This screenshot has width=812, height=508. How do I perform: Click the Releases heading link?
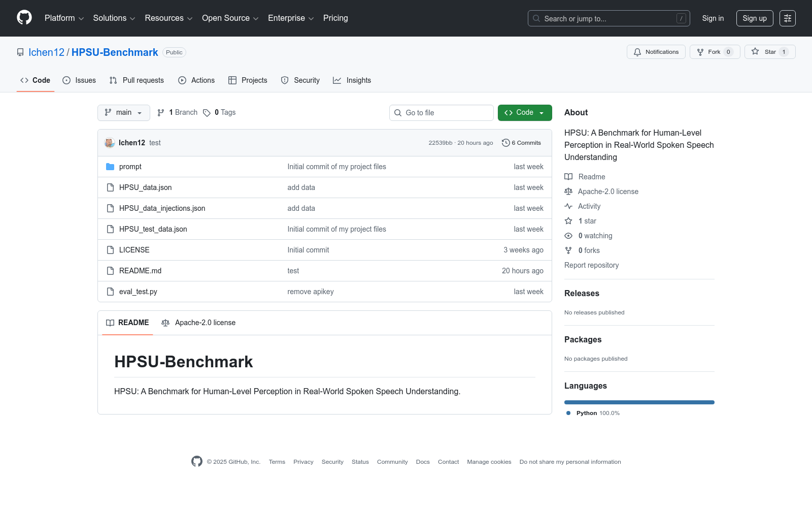(582, 293)
